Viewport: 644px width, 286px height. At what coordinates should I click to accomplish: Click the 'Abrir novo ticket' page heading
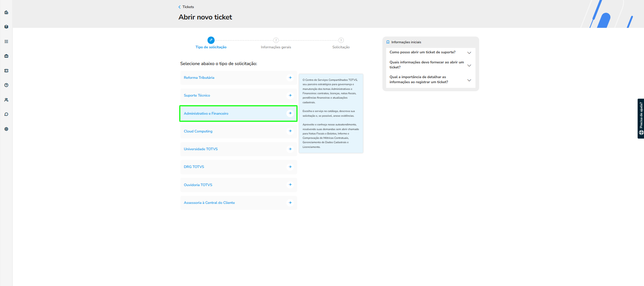[x=205, y=17]
